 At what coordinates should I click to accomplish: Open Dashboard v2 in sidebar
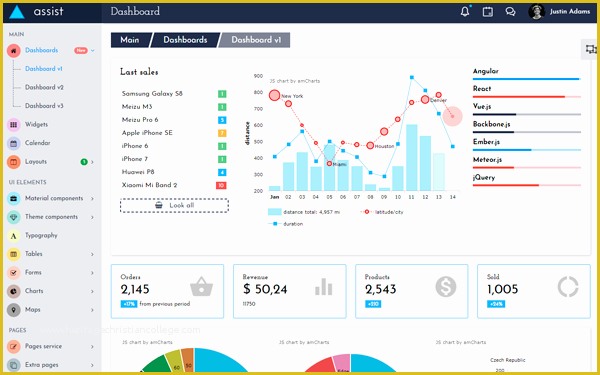[x=44, y=87]
